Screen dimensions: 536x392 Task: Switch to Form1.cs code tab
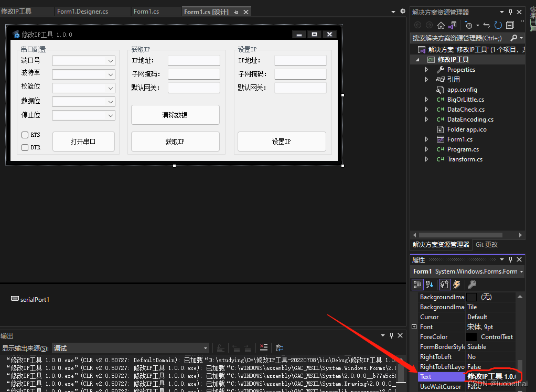(x=146, y=12)
